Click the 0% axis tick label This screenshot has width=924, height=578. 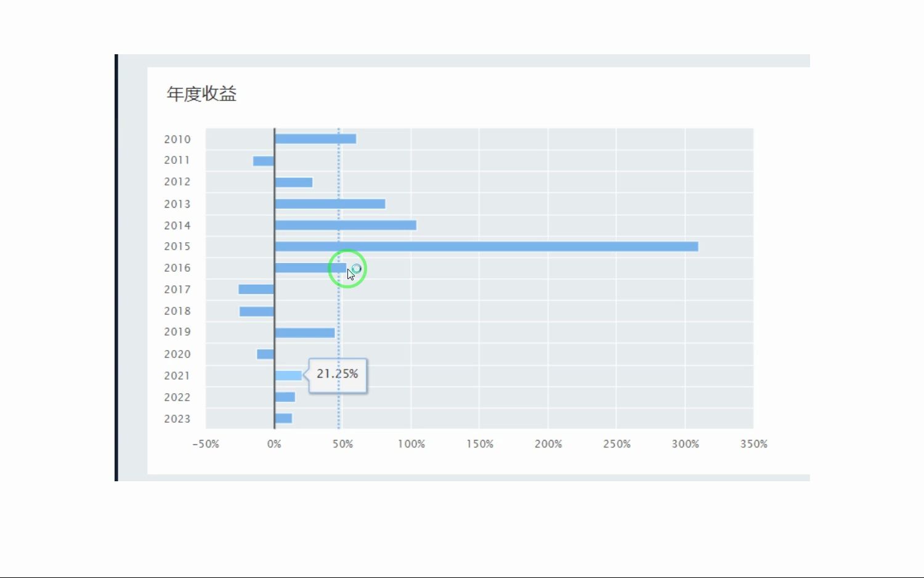(274, 444)
